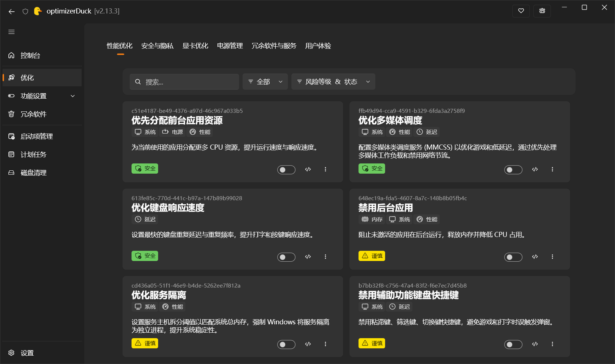Click 安全 badge on 优先分配前台应用资源
615x364 pixels.
click(145, 169)
